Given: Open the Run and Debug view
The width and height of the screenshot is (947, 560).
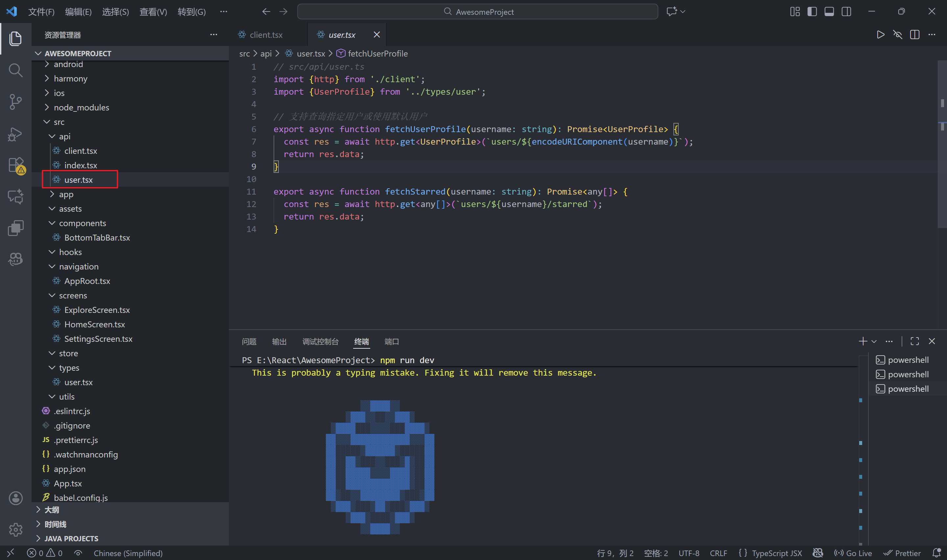Looking at the screenshot, I should (15, 134).
